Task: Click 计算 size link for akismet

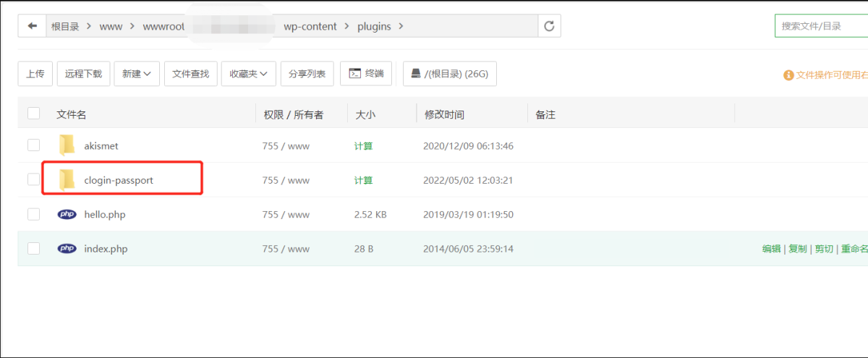Action: (363, 146)
